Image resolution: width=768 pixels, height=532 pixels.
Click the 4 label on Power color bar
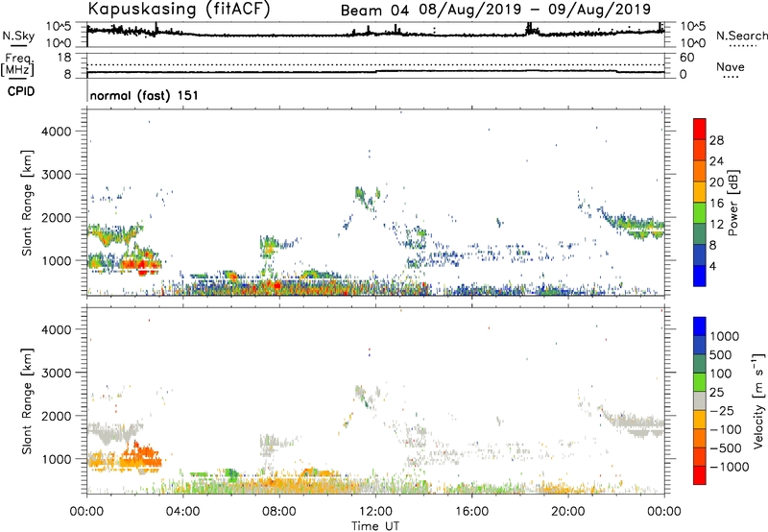click(x=714, y=267)
